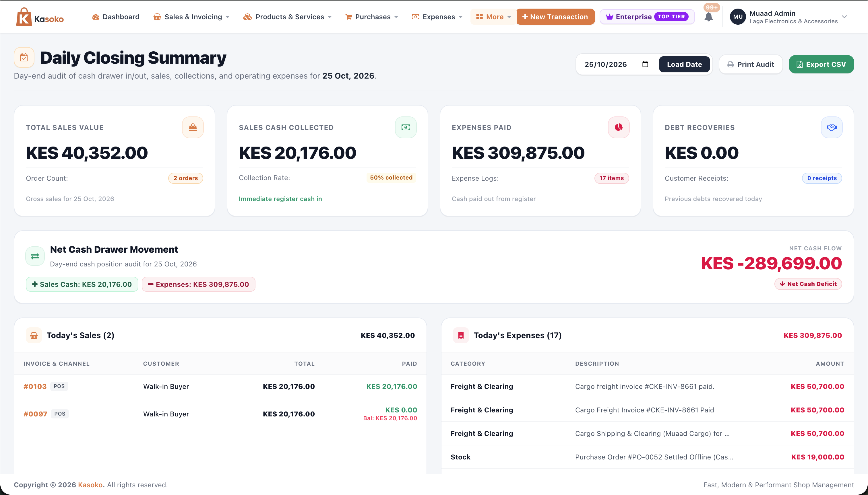Image resolution: width=868 pixels, height=495 pixels.
Task: Click the 2 orders badge
Action: coord(186,178)
